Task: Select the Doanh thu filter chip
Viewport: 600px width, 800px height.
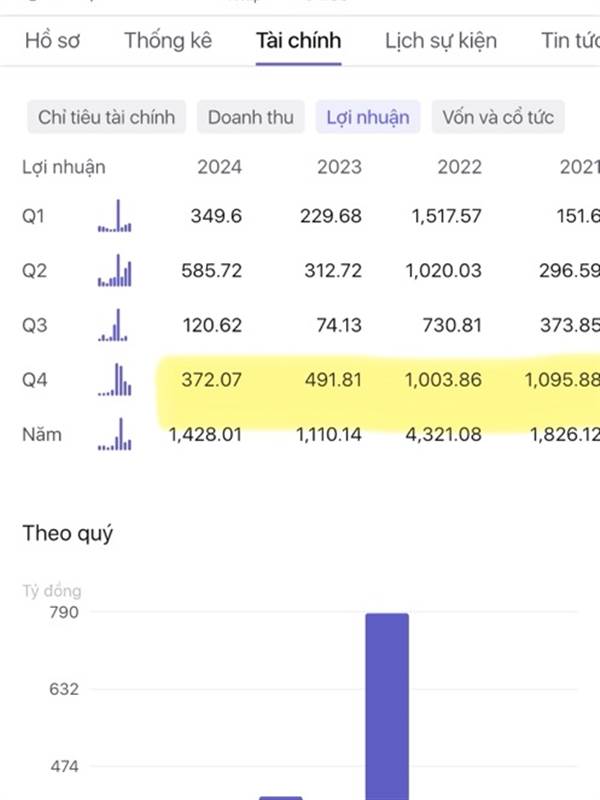Action: 251,117
